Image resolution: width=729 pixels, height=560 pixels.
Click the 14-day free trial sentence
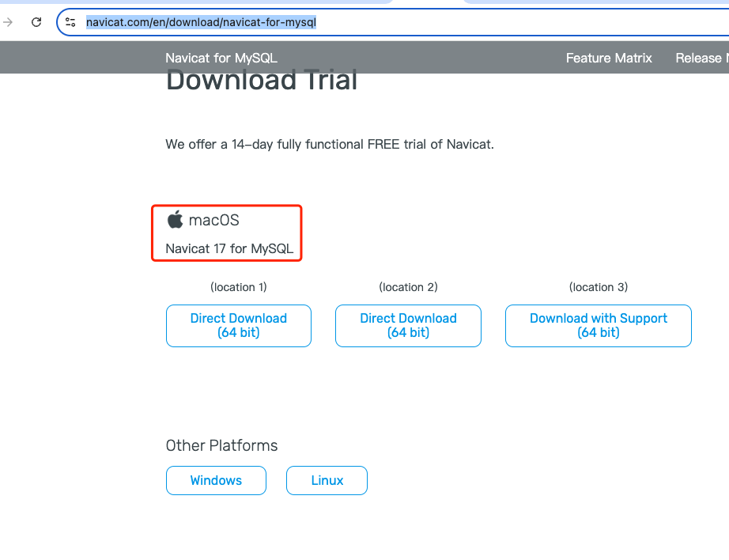point(330,144)
